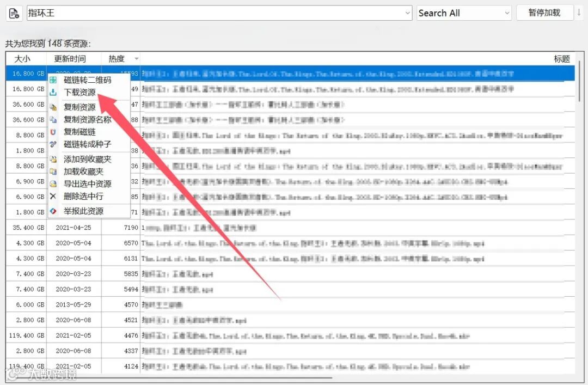Click the heat value 5494
588x385 pixels.
(131, 289)
